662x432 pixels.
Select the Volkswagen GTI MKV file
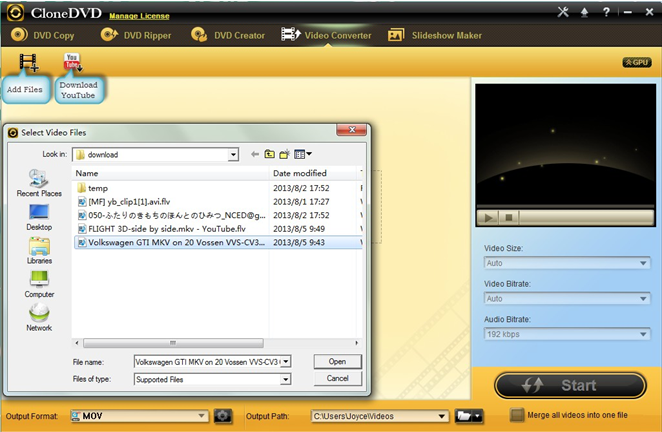[218, 242]
